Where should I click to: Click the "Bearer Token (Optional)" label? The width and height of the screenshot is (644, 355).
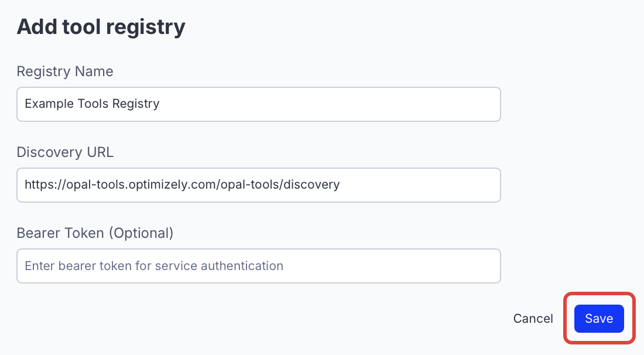coord(95,233)
